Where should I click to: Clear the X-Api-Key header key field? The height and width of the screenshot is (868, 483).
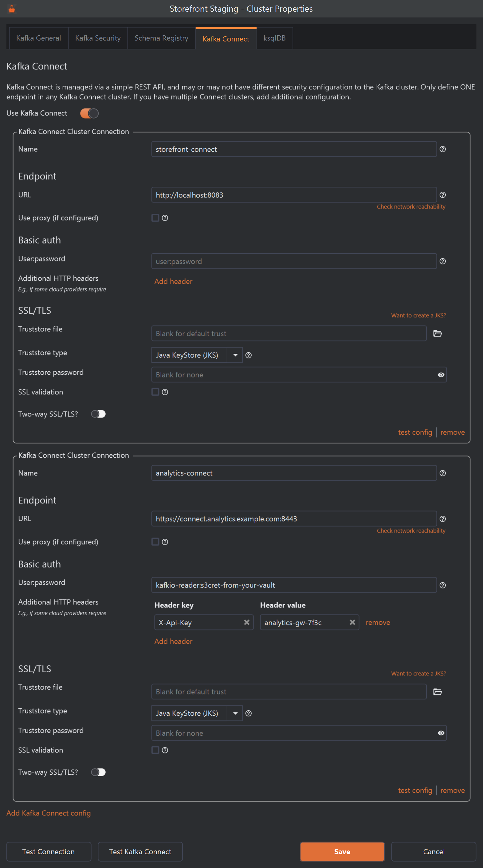[247, 622]
